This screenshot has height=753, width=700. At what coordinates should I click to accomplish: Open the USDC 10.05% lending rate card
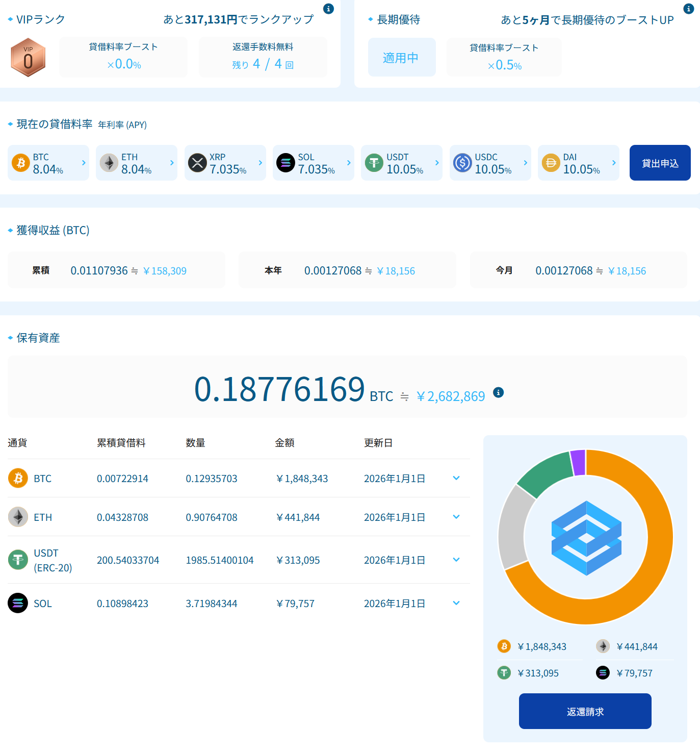[x=490, y=163]
